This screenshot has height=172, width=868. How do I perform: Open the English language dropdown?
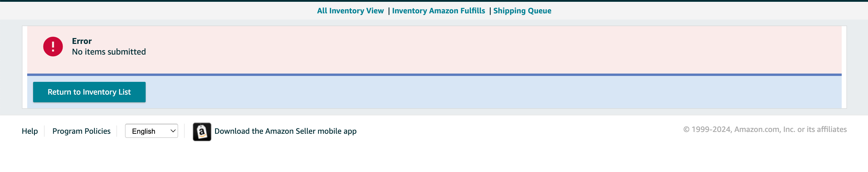pyautogui.click(x=151, y=131)
